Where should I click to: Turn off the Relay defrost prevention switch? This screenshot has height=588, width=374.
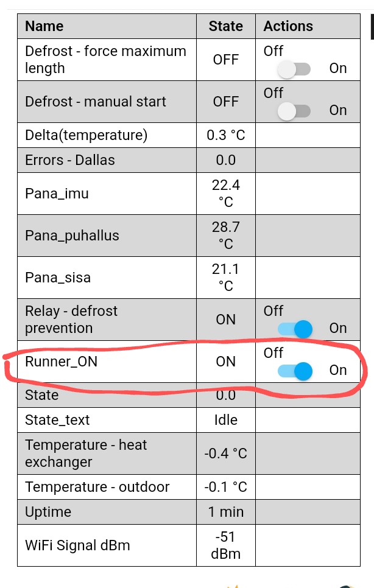click(x=295, y=329)
